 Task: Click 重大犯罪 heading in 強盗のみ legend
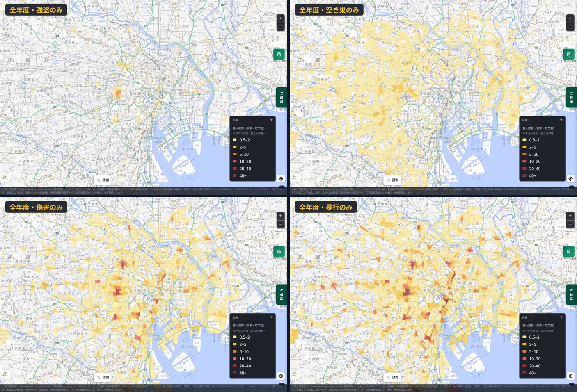click(x=249, y=128)
